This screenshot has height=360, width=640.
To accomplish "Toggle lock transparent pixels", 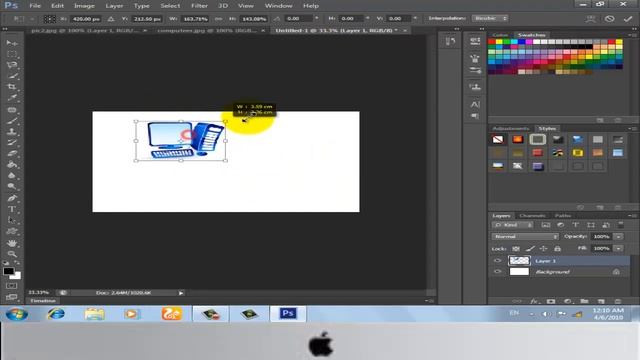I will [x=516, y=248].
